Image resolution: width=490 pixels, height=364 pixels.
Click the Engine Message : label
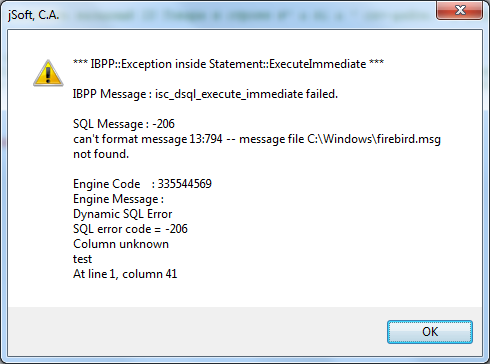pos(118,199)
